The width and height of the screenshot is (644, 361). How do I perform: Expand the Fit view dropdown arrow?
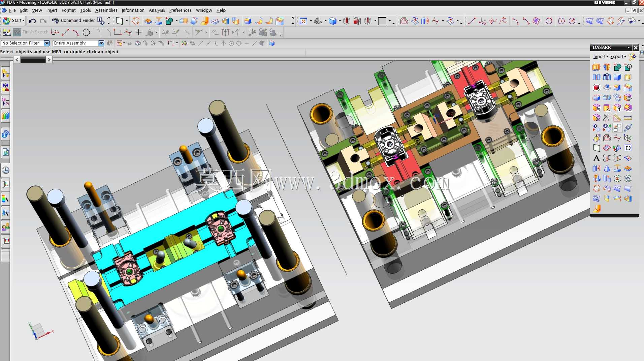311,21
